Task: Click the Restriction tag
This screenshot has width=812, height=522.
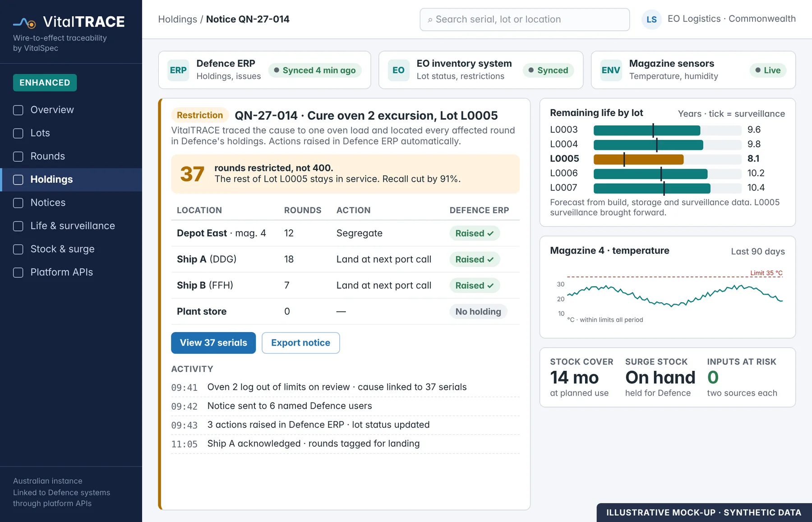Action: pyautogui.click(x=200, y=115)
